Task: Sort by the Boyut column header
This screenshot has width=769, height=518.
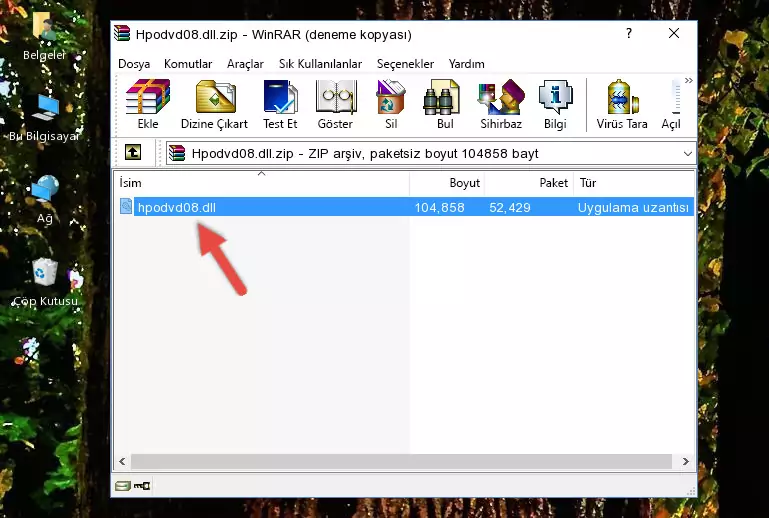Action: [x=447, y=182]
